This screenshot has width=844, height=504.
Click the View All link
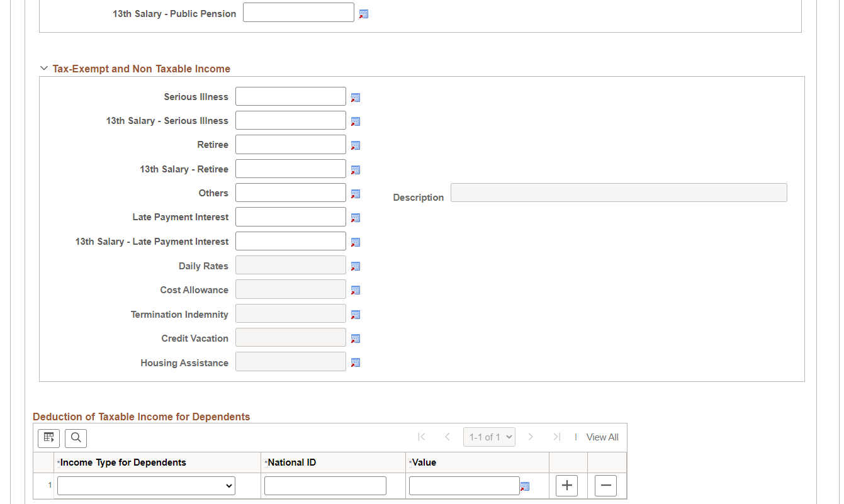coord(602,437)
